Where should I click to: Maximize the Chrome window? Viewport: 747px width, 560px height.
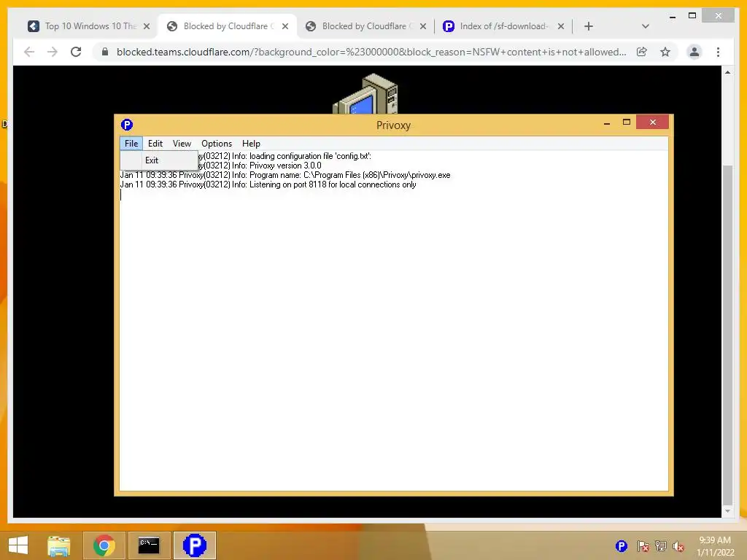(x=692, y=16)
